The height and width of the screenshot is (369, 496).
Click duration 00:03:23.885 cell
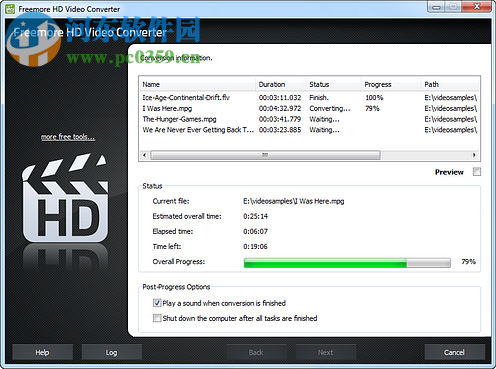click(280, 130)
